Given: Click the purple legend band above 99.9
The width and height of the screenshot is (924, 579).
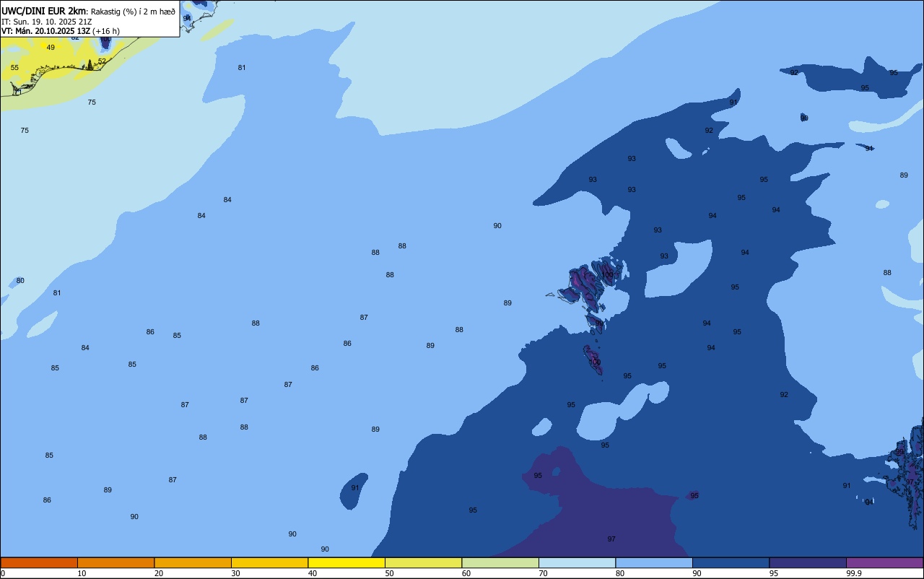Looking at the screenshot, I should pyautogui.click(x=884, y=562).
